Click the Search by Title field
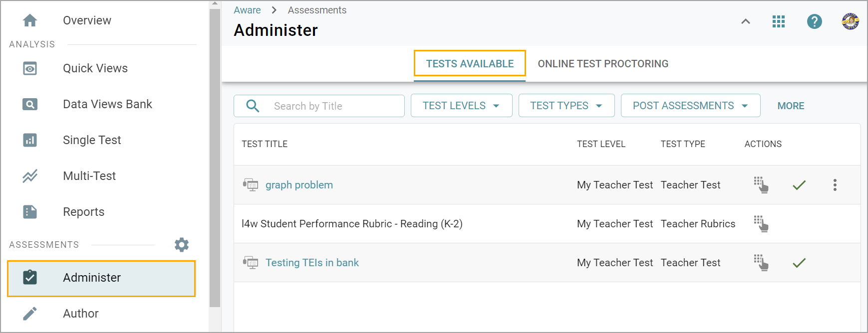Viewport: 868px width, 333px height. click(x=319, y=106)
